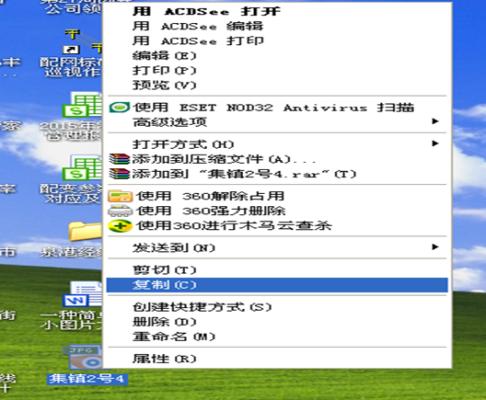Image resolution: width=486 pixels, height=400 pixels.
Task: Click 用 ACDSee 打印 menu entry
Action: click(277, 41)
